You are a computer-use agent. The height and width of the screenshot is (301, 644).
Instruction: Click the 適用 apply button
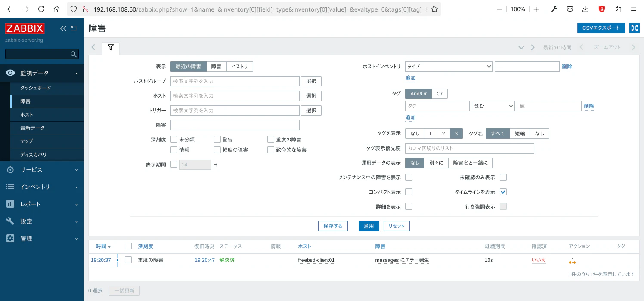[x=369, y=226]
